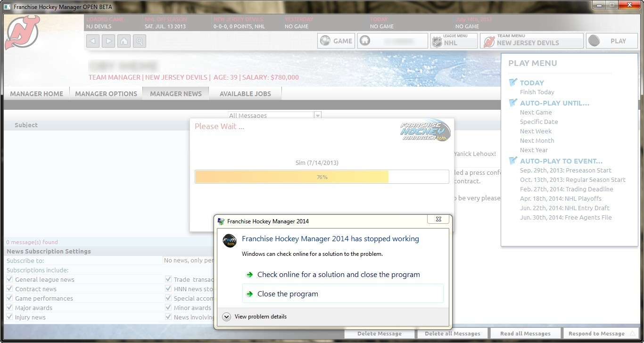Toggle Minor awards subscription checkbox

[168, 308]
